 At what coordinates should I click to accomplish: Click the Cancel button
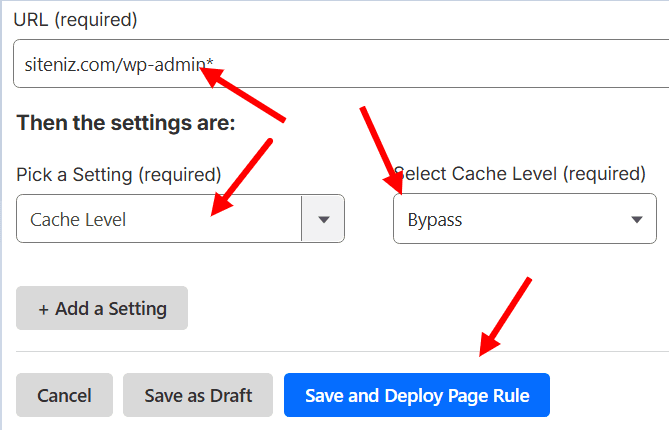tap(64, 395)
